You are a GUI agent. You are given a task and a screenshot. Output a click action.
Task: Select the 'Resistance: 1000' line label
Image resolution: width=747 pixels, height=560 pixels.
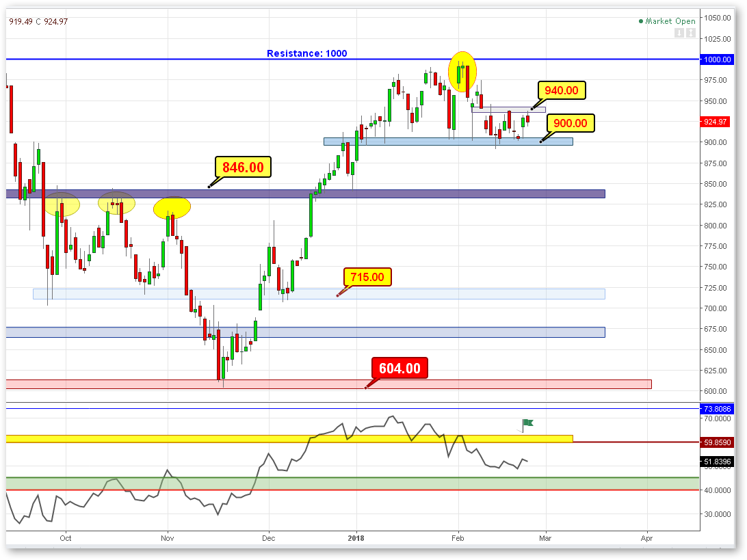click(306, 53)
